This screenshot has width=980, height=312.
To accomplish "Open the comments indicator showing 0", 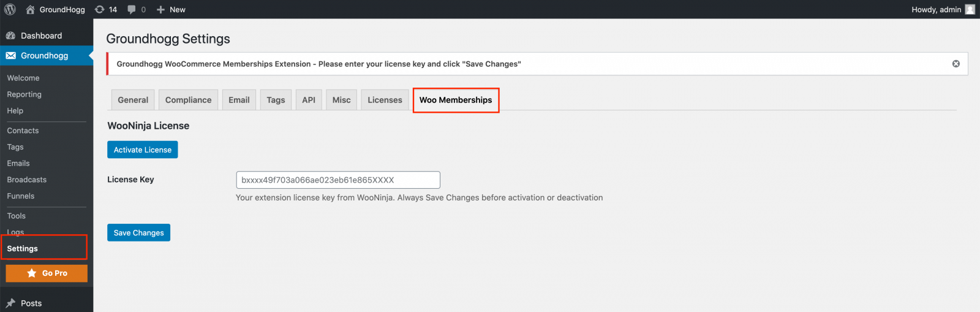I will [x=137, y=9].
